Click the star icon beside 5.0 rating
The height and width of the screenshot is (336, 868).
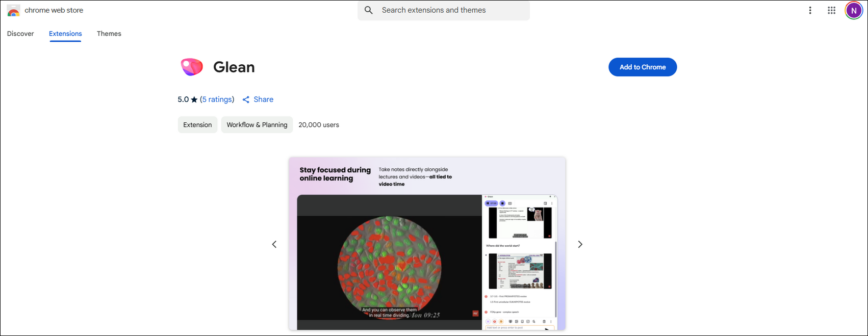[x=194, y=100]
